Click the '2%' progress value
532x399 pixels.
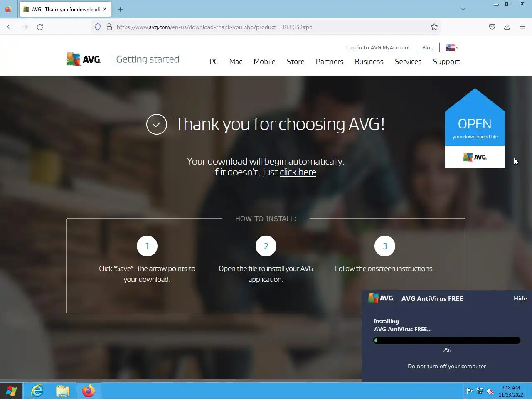[x=447, y=350]
